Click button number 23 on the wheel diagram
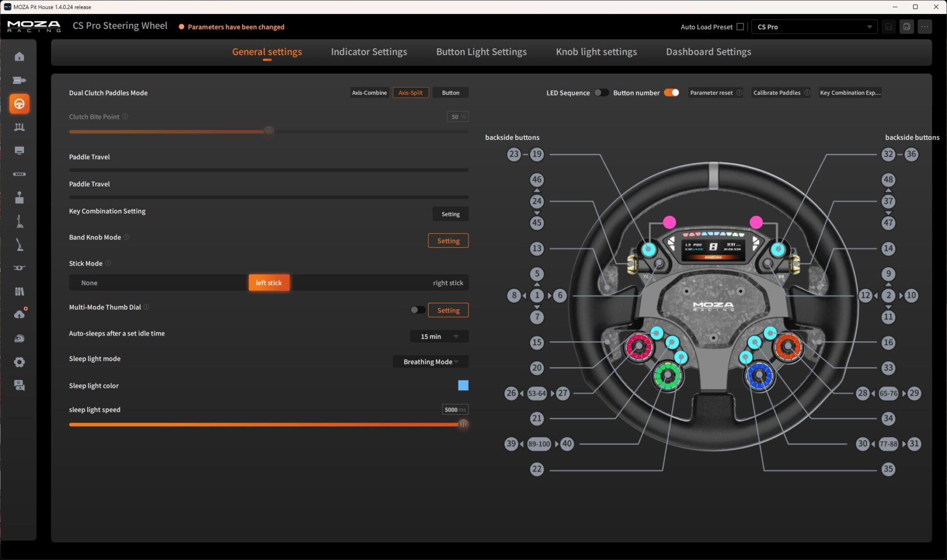This screenshot has width=947, height=560. (x=514, y=154)
